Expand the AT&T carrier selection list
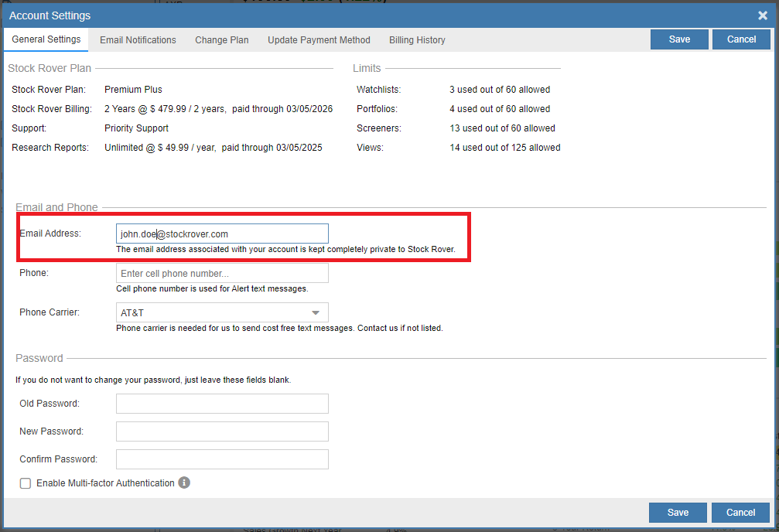The image size is (779, 532). point(317,312)
